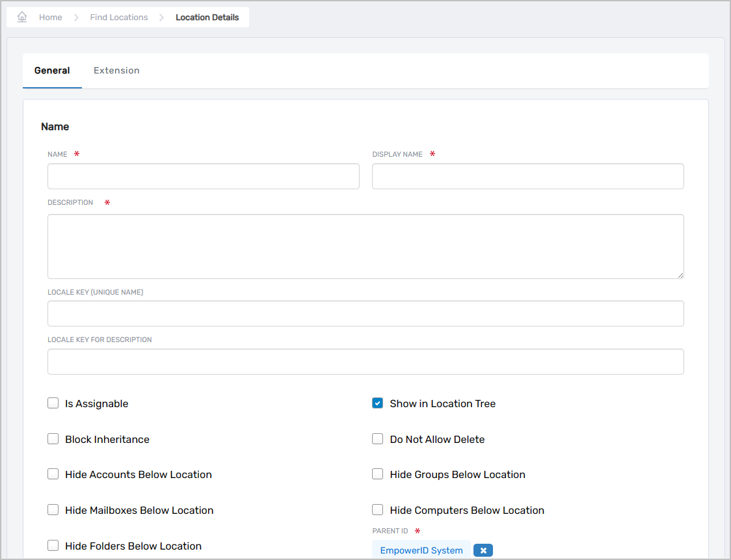Uncheck Show in Location Tree
Image resolution: width=731 pixels, height=560 pixels.
coord(378,403)
